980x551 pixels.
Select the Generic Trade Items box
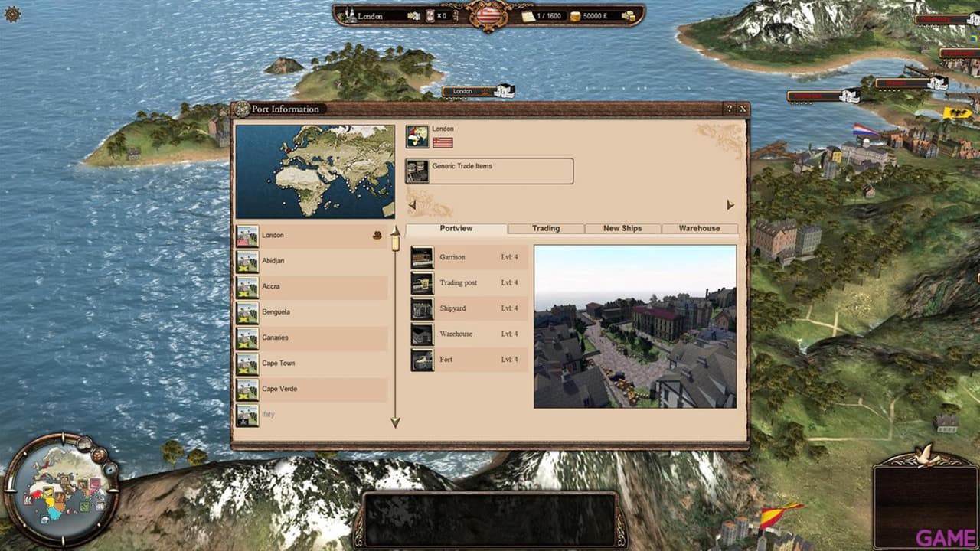tap(489, 171)
